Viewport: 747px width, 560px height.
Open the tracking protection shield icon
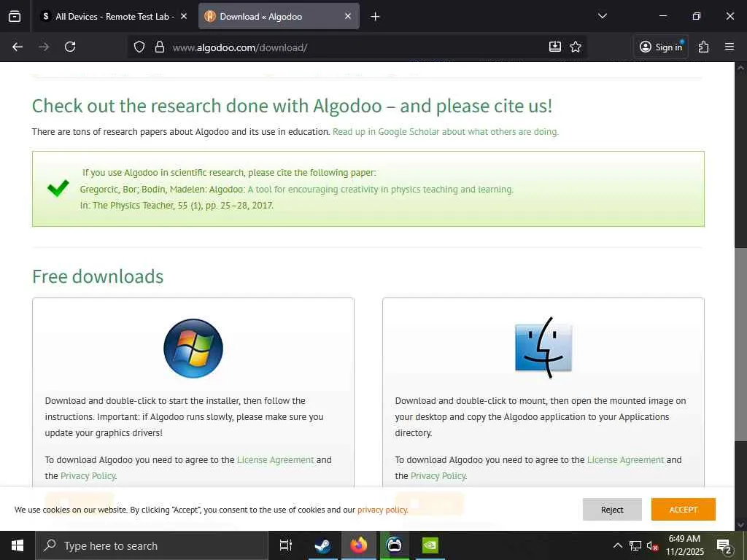[x=139, y=47]
